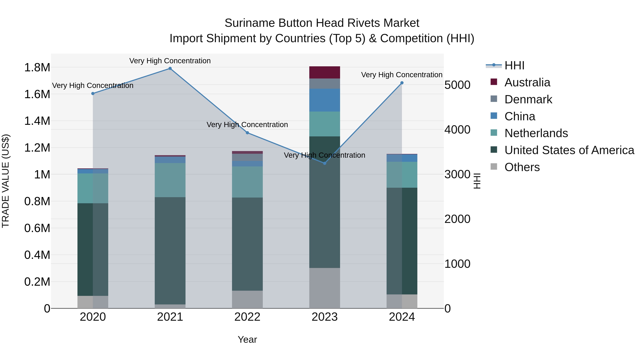644x362 pixels.
Task: Click the Others gray legend swatch
Action: point(494,166)
